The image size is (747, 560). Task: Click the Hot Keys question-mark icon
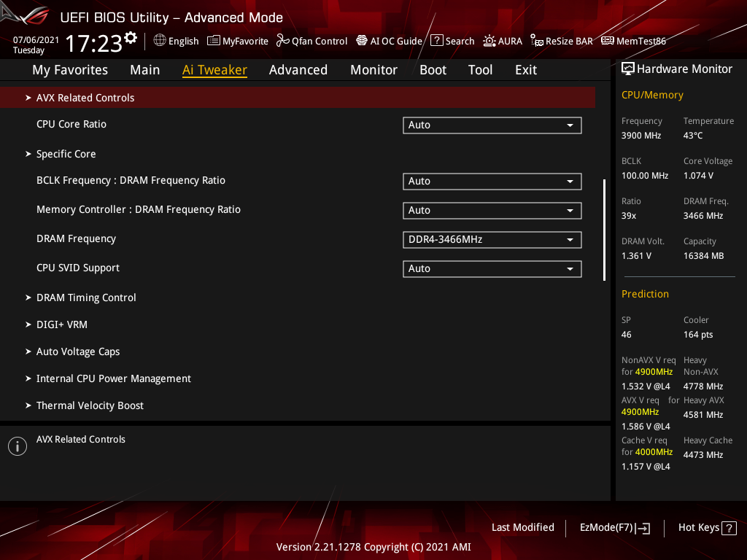pos(729,528)
